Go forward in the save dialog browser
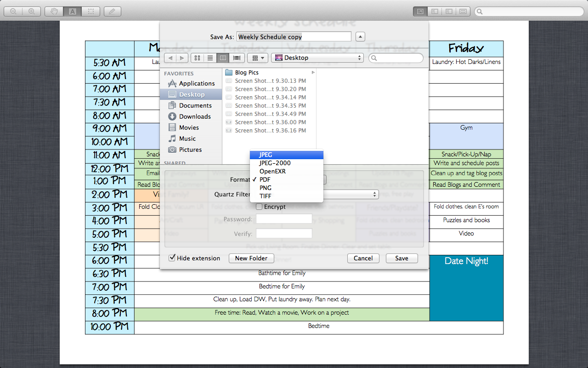 (x=182, y=58)
